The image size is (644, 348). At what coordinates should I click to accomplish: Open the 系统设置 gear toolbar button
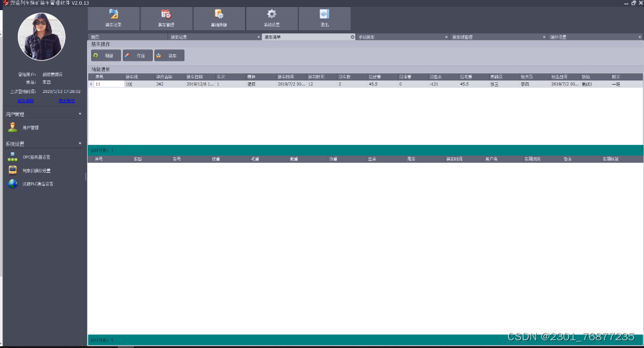pos(271,18)
